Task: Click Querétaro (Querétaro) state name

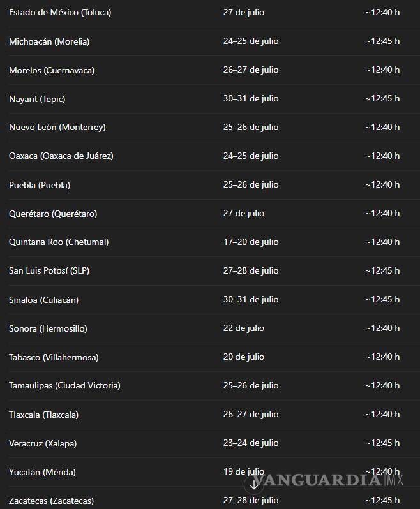Action: pos(53,214)
